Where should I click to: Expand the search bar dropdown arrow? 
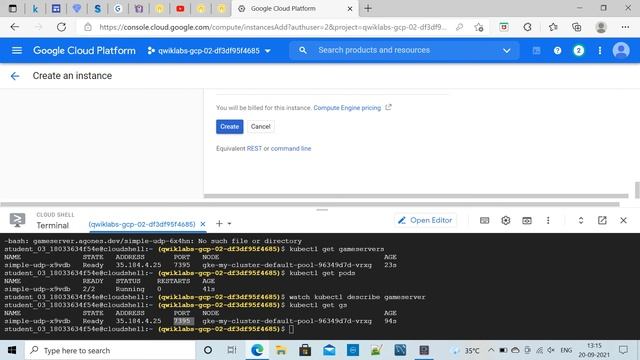coord(507,51)
